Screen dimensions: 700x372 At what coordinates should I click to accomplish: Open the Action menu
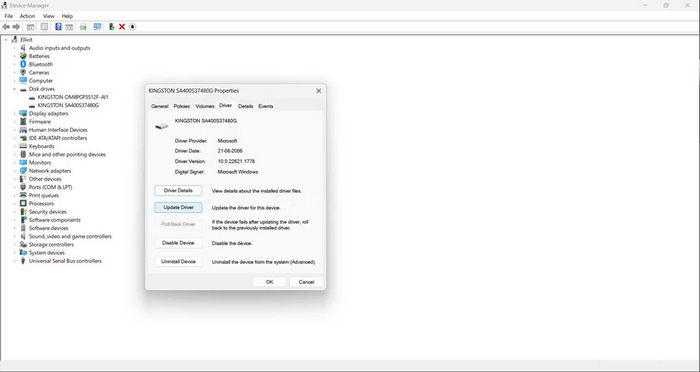point(27,16)
